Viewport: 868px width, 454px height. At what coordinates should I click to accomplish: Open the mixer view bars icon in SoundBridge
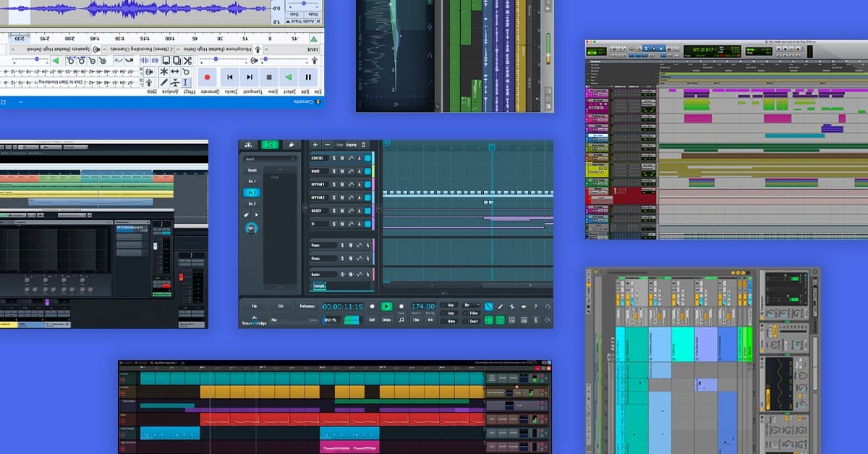tap(249, 145)
